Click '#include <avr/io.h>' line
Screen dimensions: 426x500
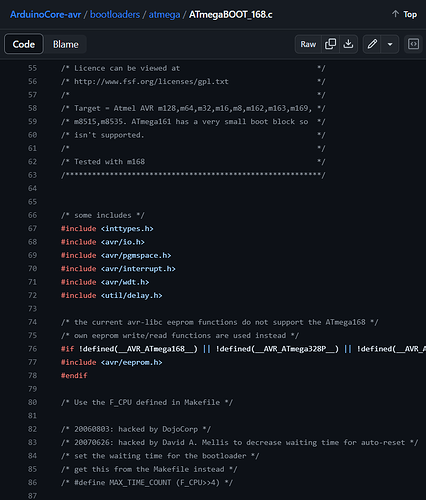click(x=103, y=242)
